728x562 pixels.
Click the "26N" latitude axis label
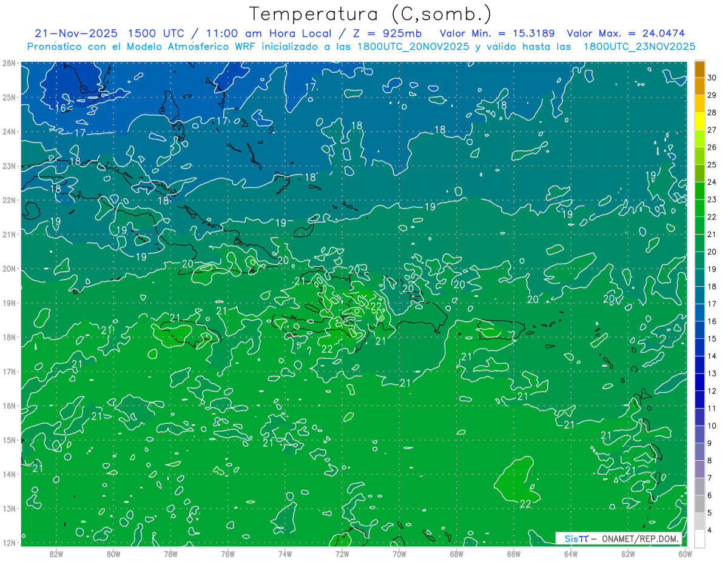point(9,62)
